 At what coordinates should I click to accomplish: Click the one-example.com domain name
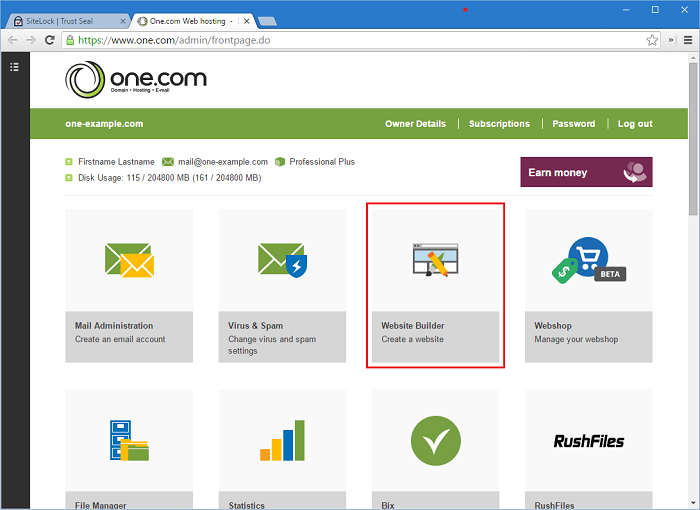(104, 124)
